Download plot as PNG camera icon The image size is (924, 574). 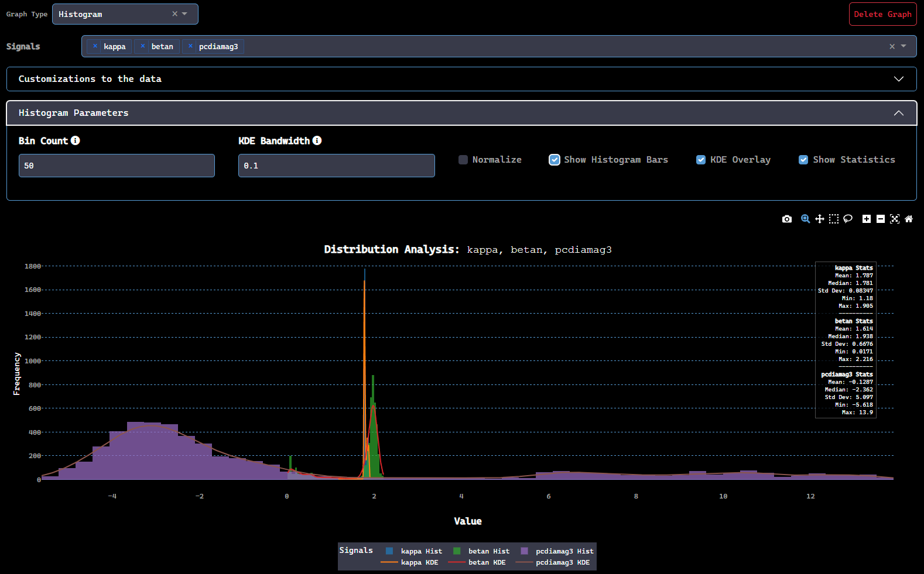[787, 219]
